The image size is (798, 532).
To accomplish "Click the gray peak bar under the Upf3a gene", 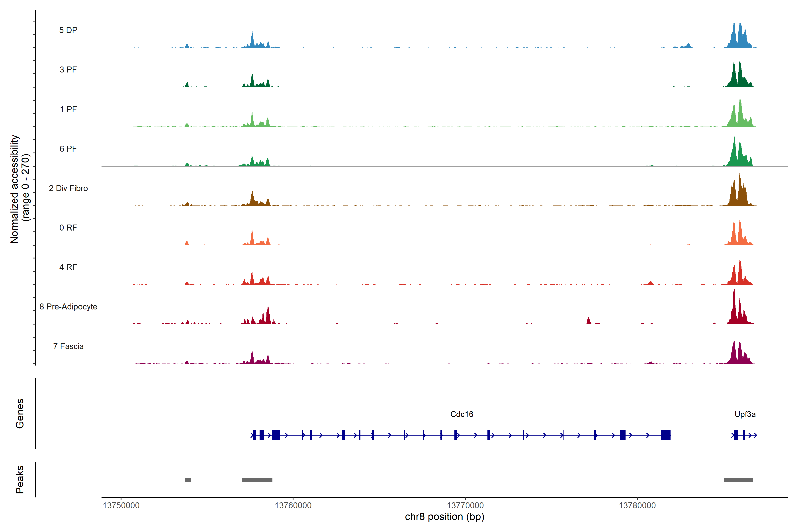I will coord(738,480).
